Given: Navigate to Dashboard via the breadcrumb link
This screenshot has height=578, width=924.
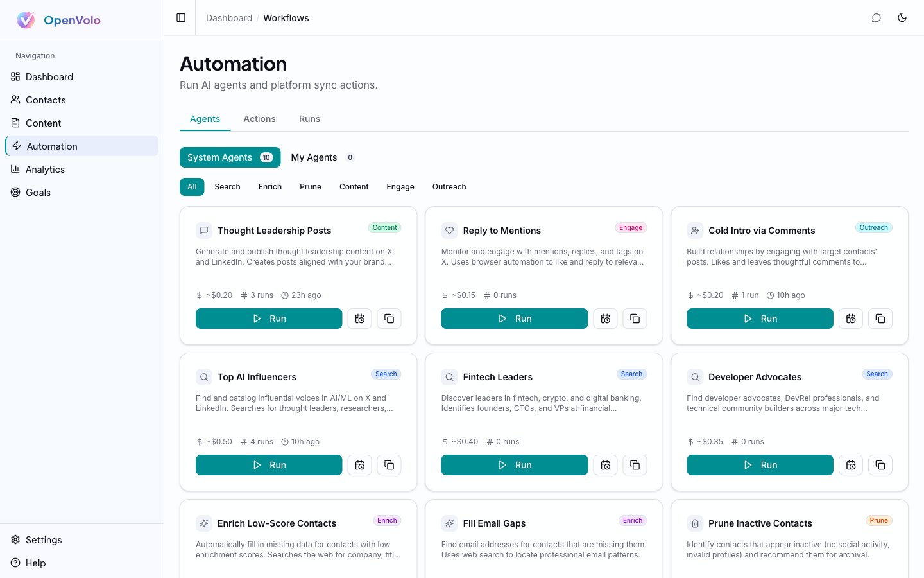Looking at the screenshot, I should point(229,18).
